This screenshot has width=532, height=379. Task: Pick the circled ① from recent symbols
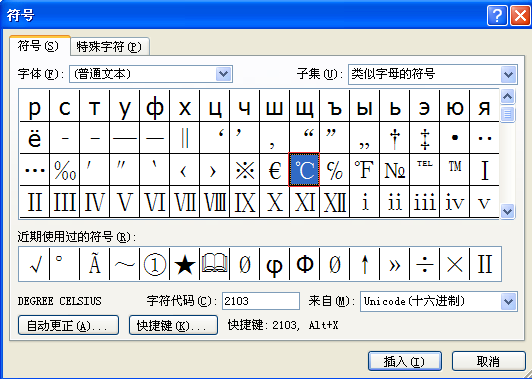(154, 264)
